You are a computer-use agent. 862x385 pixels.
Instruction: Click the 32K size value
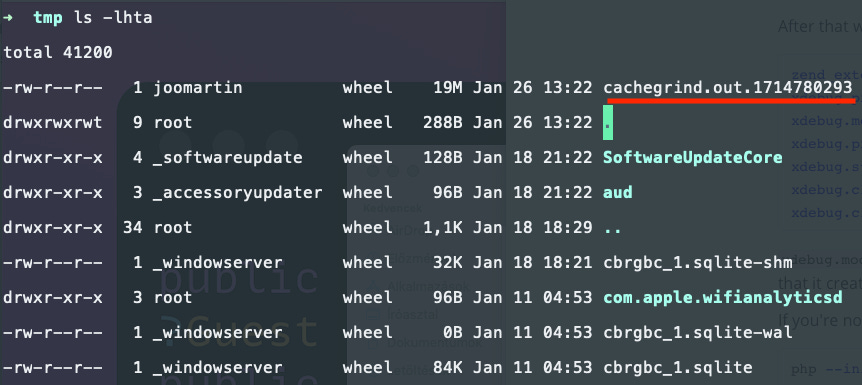(x=447, y=262)
